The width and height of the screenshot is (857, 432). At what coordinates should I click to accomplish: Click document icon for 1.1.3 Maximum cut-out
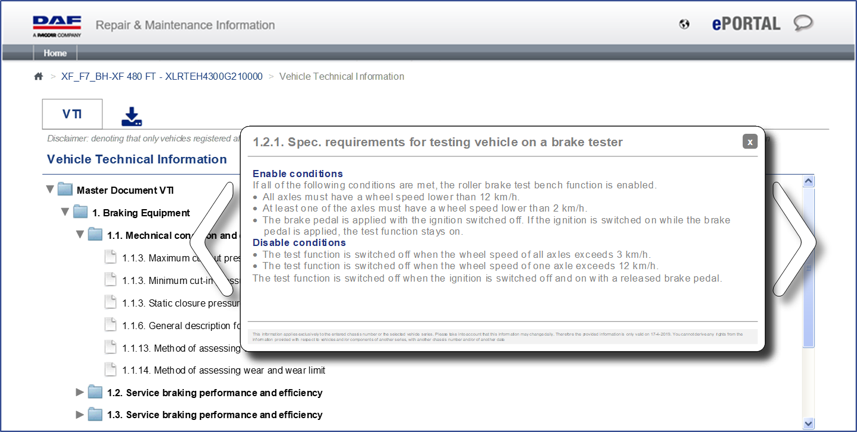111,257
